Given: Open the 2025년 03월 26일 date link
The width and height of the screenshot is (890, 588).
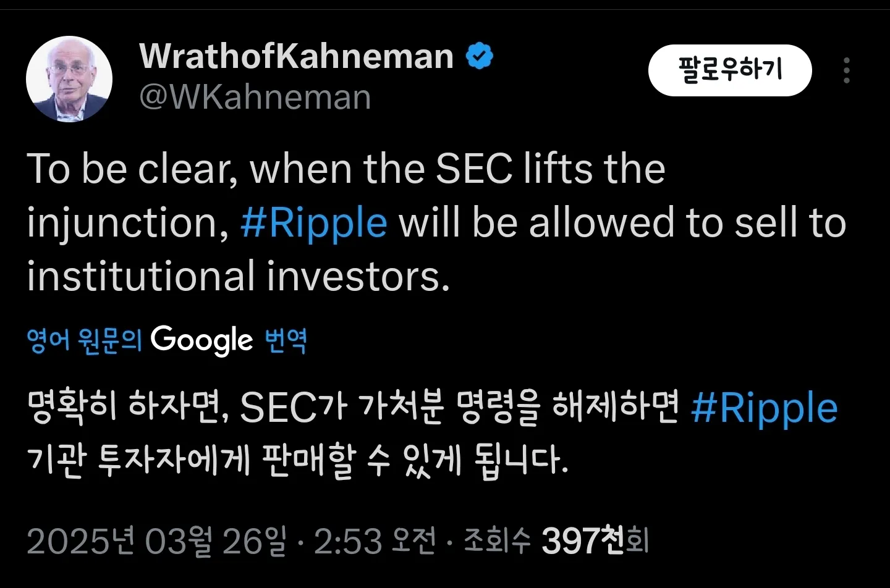Looking at the screenshot, I should click(x=156, y=541).
